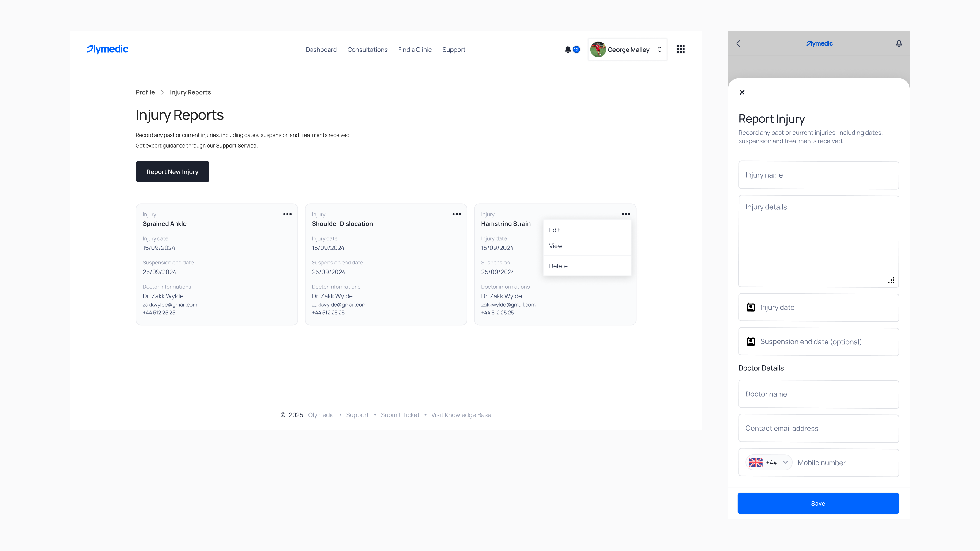
Task: Click the Sprained Ankle injury title
Action: click(164, 223)
